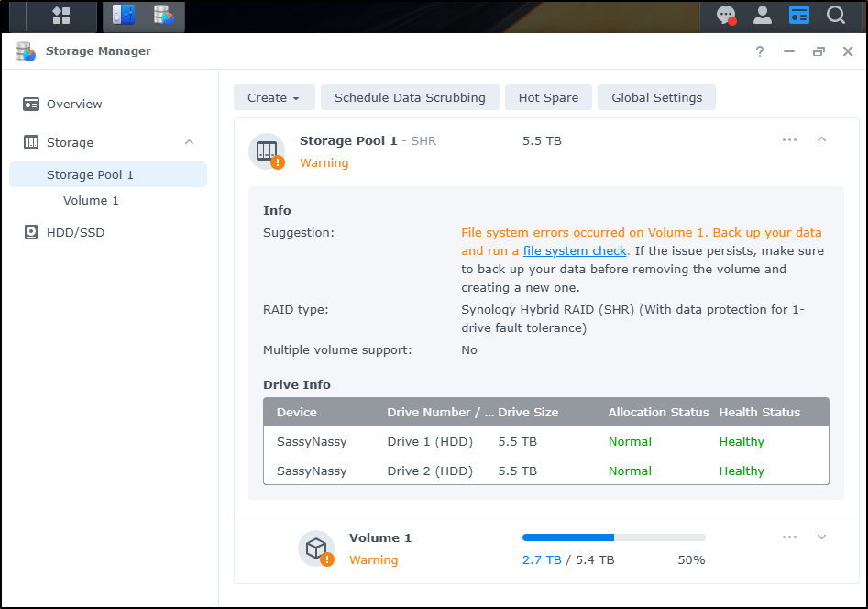This screenshot has height=609, width=868.
Task: Maximize the Storage Manager window
Action: 819,51
